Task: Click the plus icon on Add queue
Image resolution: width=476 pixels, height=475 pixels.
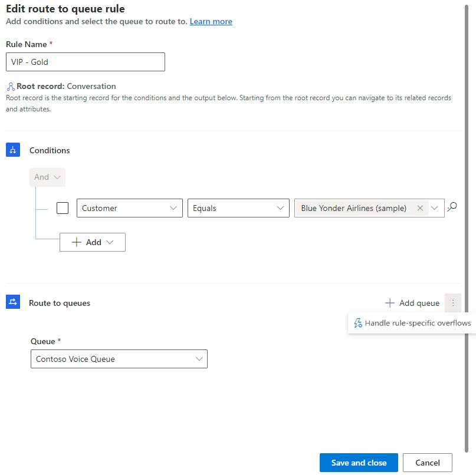Action: point(390,302)
